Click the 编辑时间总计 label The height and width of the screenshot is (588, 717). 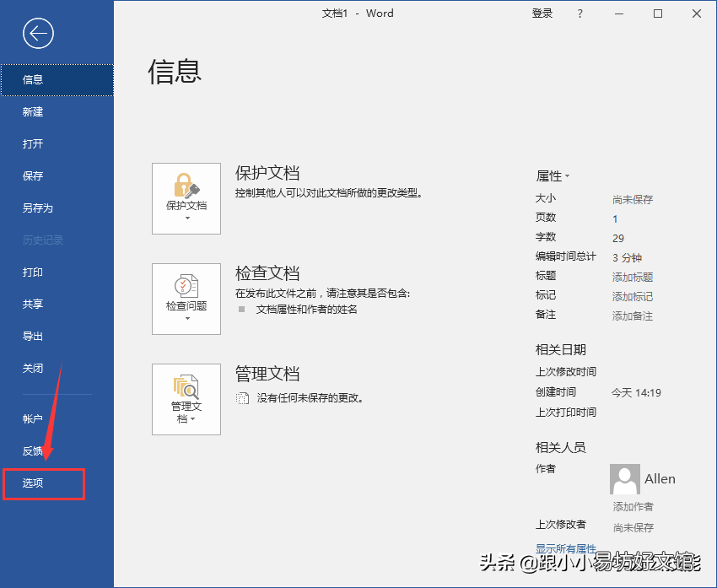coord(566,256)
